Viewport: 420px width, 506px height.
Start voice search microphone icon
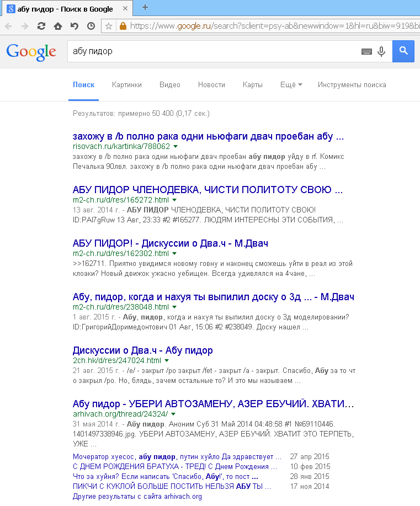pyautogui.click(x=381, y=51)
